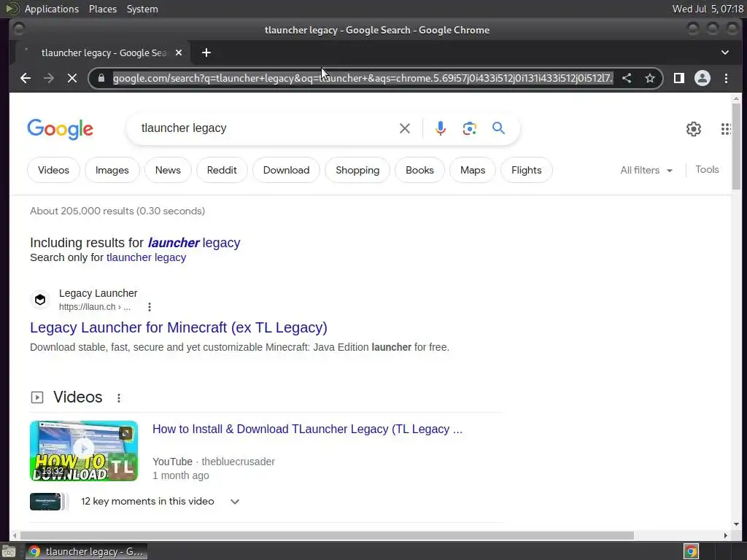
Task: Stop page loading with the X button
Action: pos(72,78)
